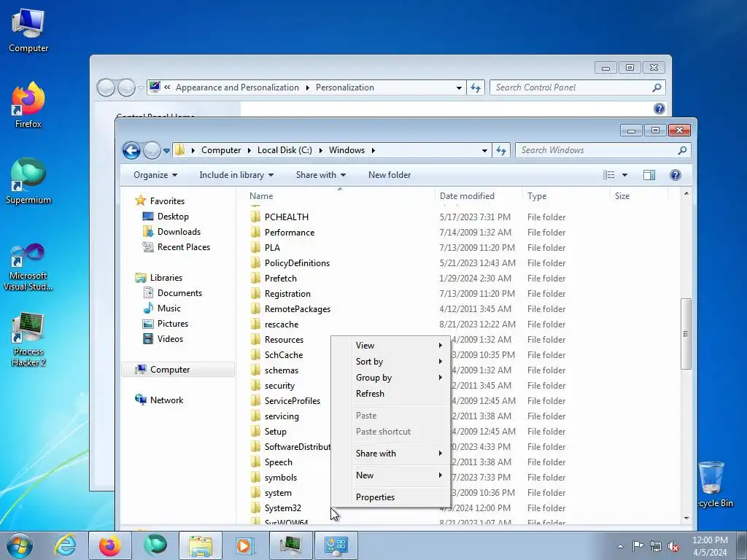The width and height of the screenshot is (747, 560).
Task: Expand the Control Panel address bar dropdown
Action: click(x=459, y=87)
